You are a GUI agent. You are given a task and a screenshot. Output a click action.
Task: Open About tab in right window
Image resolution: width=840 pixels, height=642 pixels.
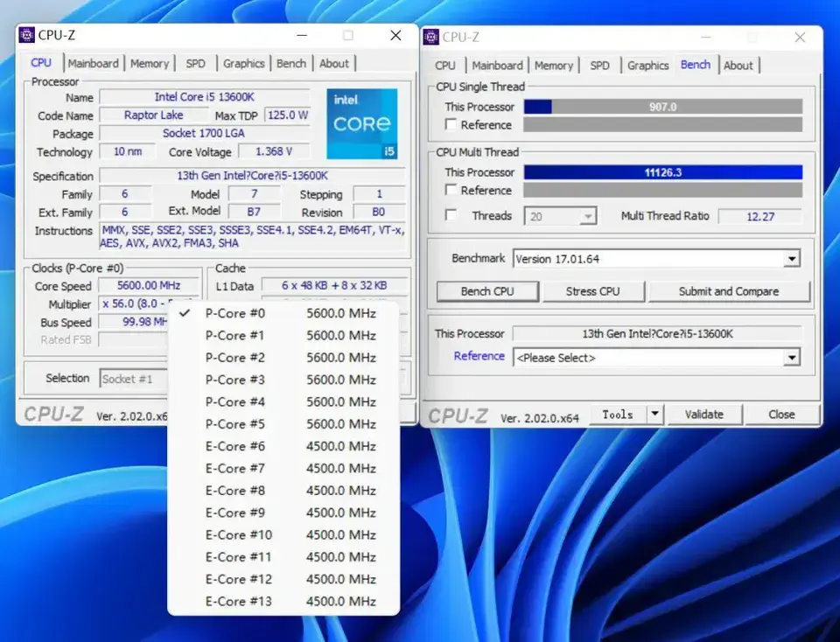point(738,66)
